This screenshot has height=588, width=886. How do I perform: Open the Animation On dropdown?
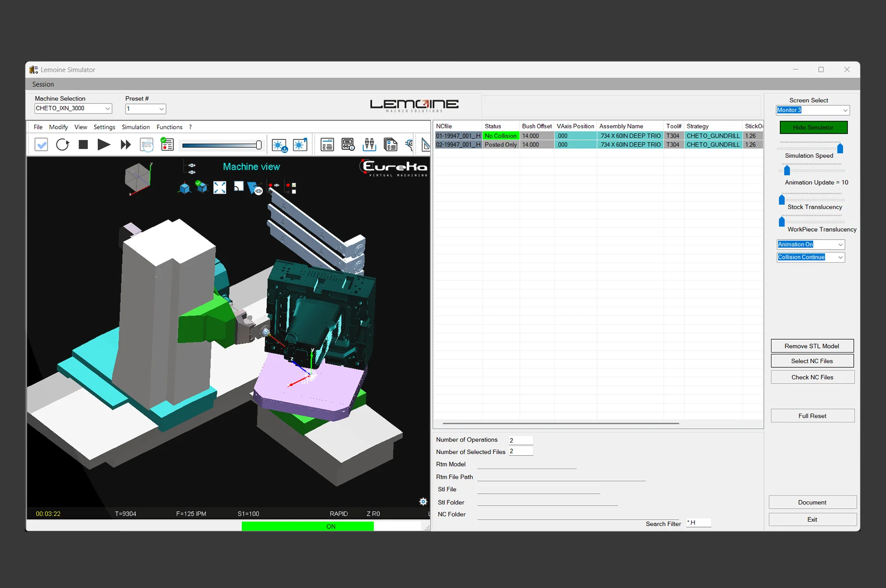point(811,245)
